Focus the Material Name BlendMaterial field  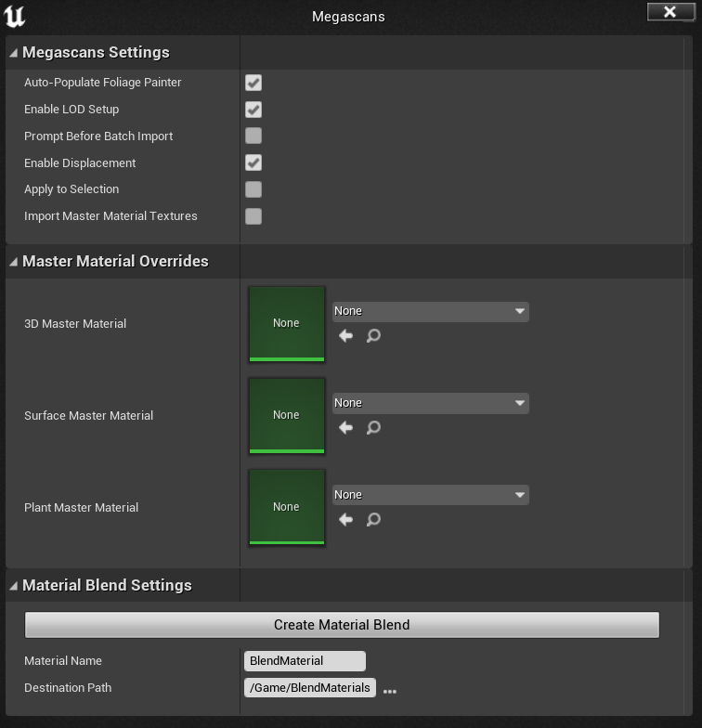[305, 661]
